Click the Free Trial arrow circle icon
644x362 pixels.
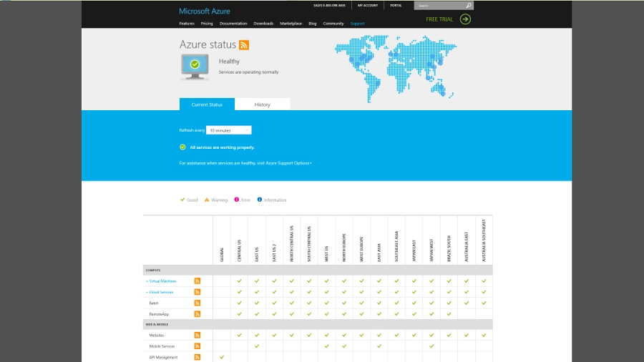(x=465, y=19)
